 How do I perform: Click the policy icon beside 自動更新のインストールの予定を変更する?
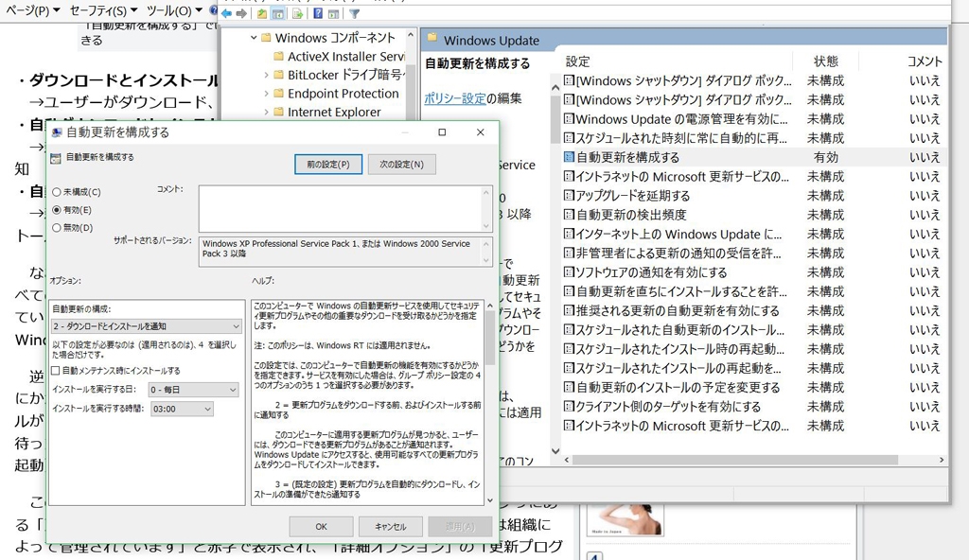pyautogui.click(x=569, y=387)
